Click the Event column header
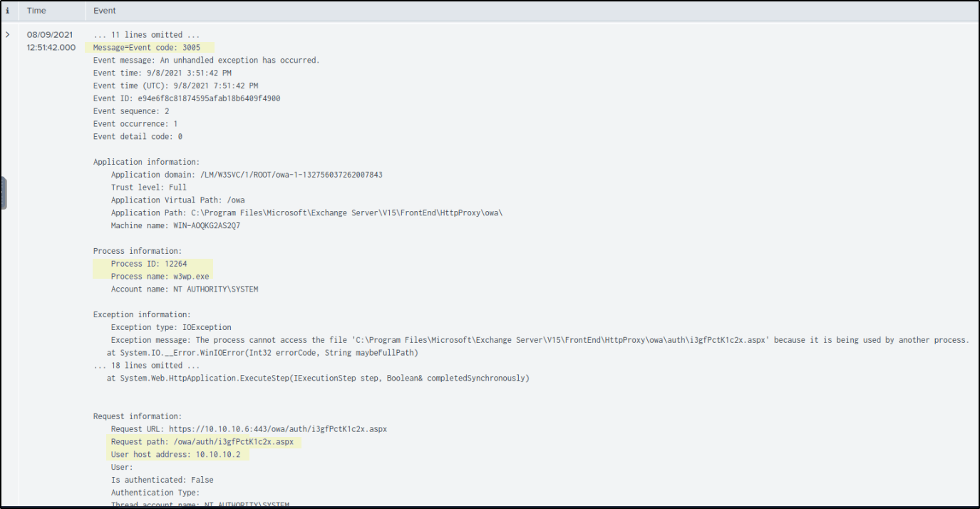The image size is (980, 509). [x=105, y=11]
